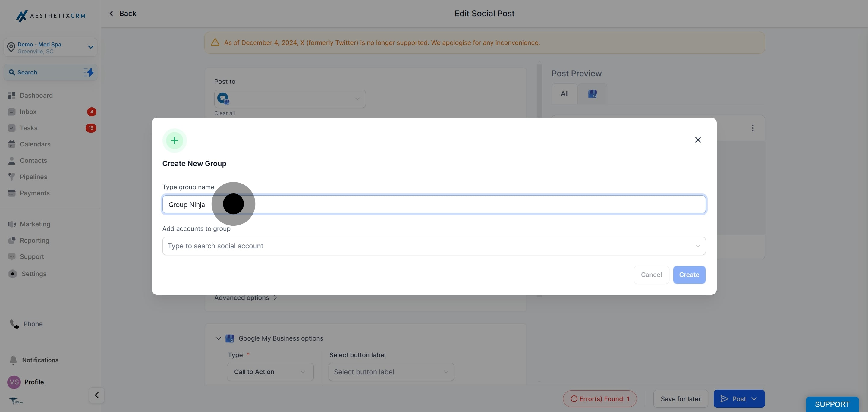Open the Call to Action type dropdown
The width and height of the screenshot is (868, 412).
pos(270,372)
